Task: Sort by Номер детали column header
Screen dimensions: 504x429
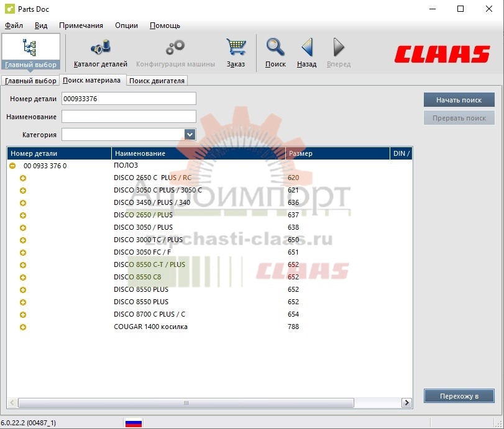Action: 59,153
